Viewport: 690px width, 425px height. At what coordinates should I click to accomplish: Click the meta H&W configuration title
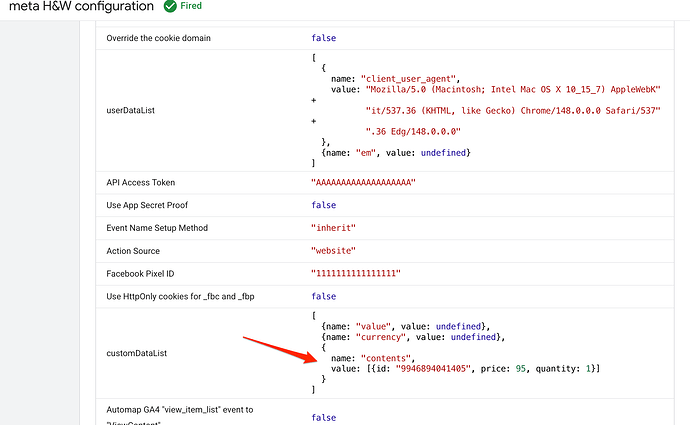[81, 6]
